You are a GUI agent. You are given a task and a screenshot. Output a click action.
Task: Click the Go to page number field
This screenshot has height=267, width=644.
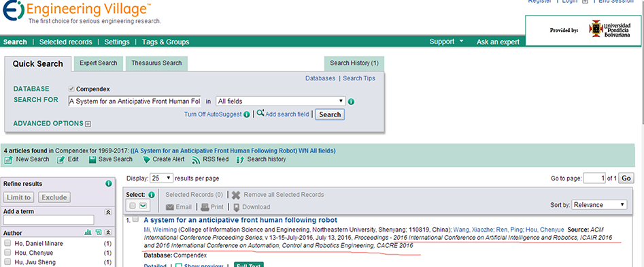594,178
